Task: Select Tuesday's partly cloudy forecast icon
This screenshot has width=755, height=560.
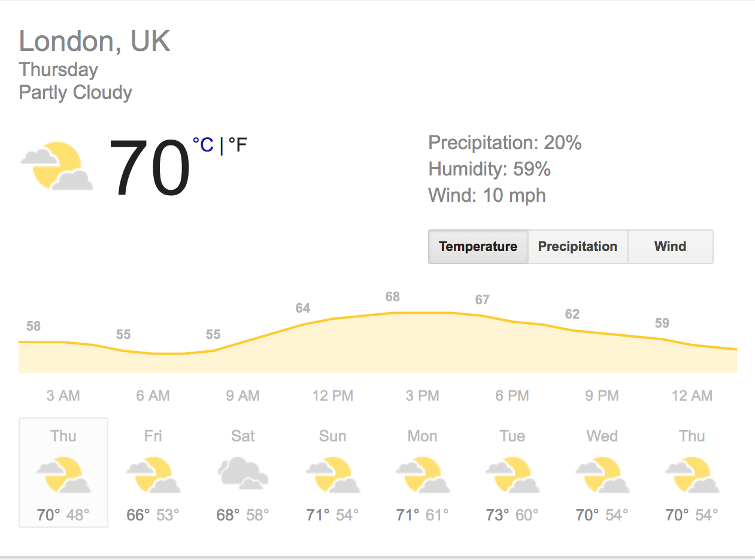Action: pyautogui.click(x=513, y=474)
